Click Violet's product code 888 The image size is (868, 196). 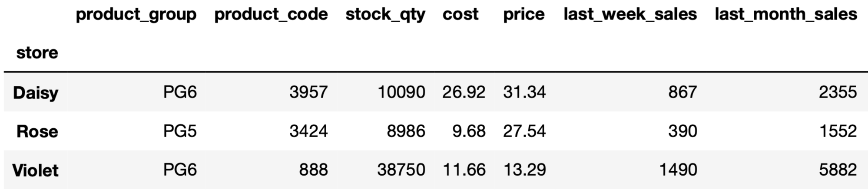point(313,170)
